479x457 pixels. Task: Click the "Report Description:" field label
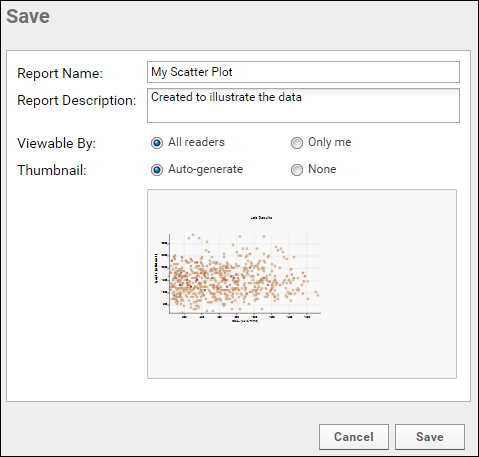coord(77,100)
